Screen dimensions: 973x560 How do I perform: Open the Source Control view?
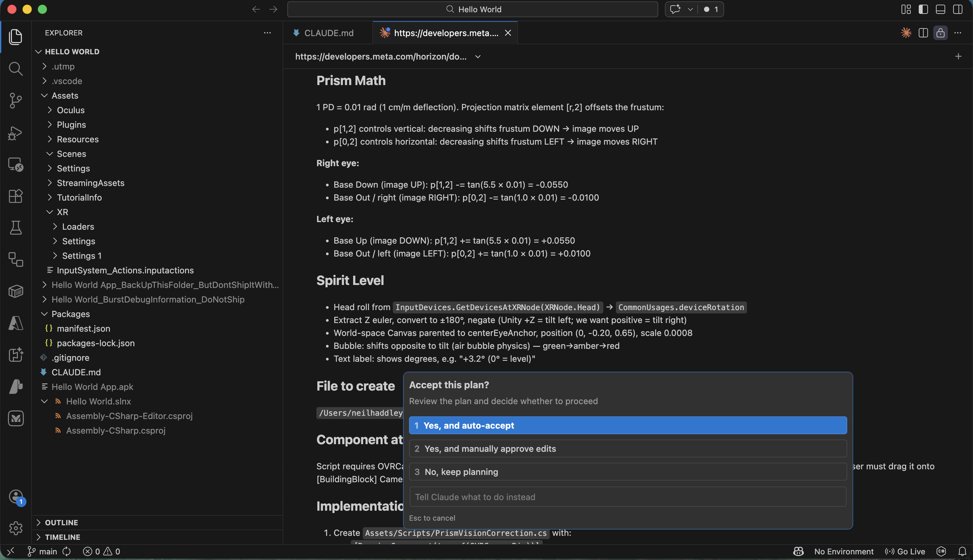point(16,100)
